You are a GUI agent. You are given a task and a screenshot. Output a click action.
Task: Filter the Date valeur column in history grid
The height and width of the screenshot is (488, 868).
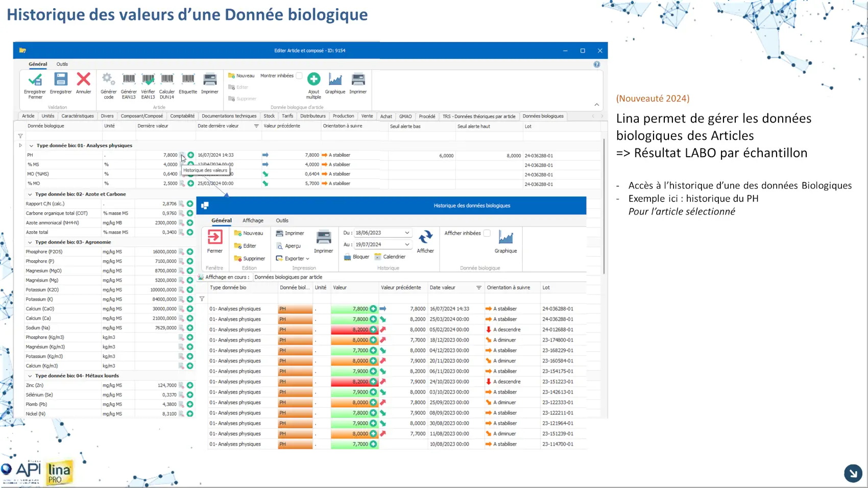[478, 288]
